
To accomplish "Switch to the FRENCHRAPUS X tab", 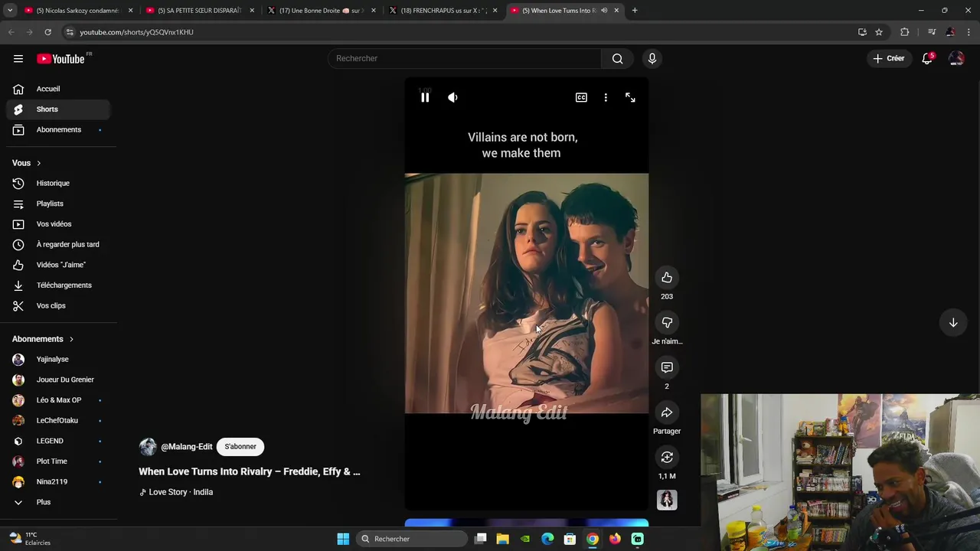I will click(443, 11).
